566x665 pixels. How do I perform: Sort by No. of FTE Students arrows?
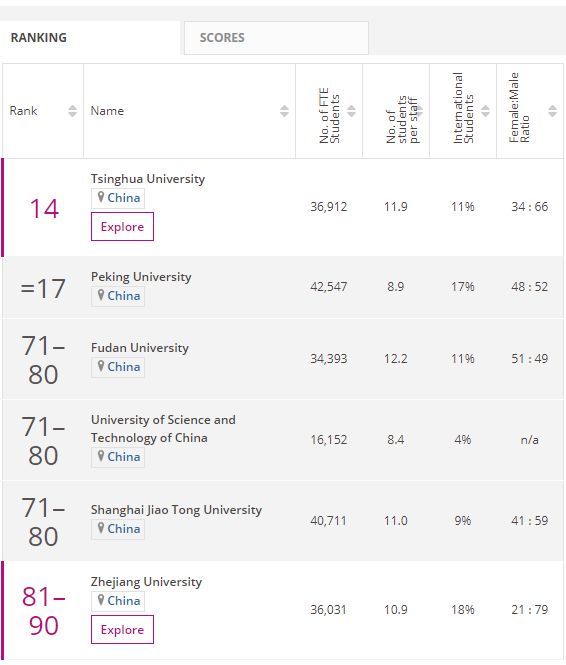351,111
